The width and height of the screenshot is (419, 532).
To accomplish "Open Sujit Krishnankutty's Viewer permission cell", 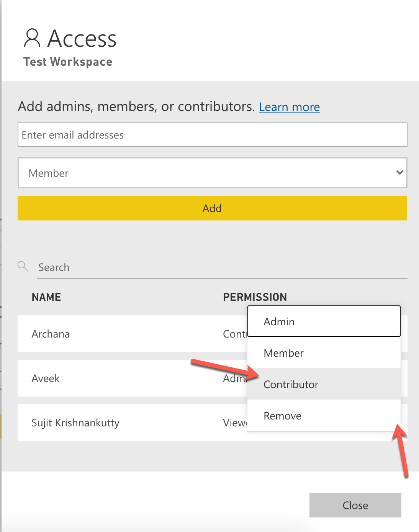I will click(x=235, y=423).
